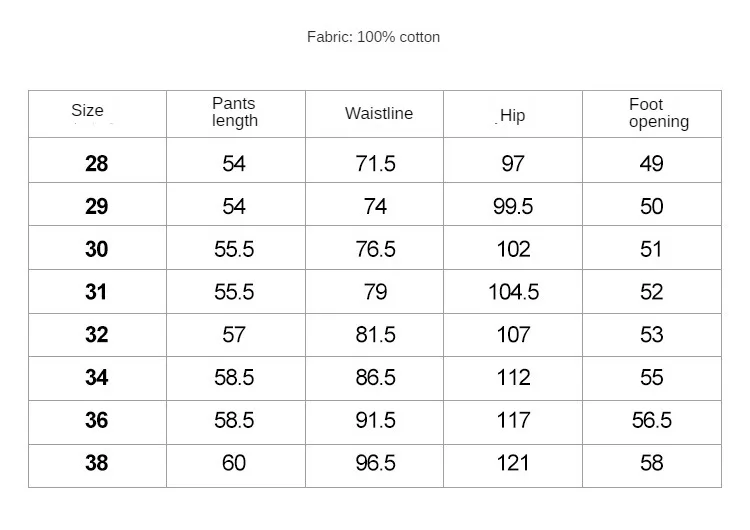The image size is (750, 530).
Task: Click the size 28 row label
Action: (x=96, y=164)
